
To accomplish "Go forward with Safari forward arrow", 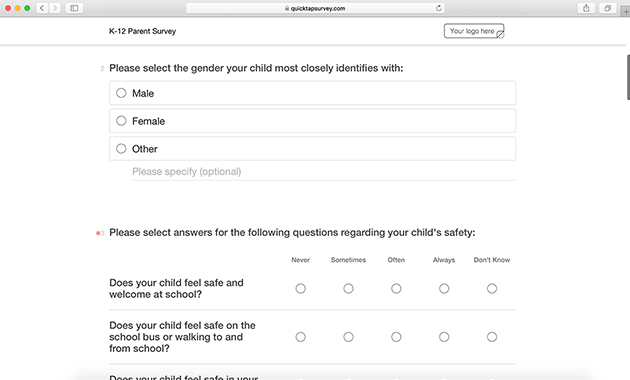I will click(55, 8).
